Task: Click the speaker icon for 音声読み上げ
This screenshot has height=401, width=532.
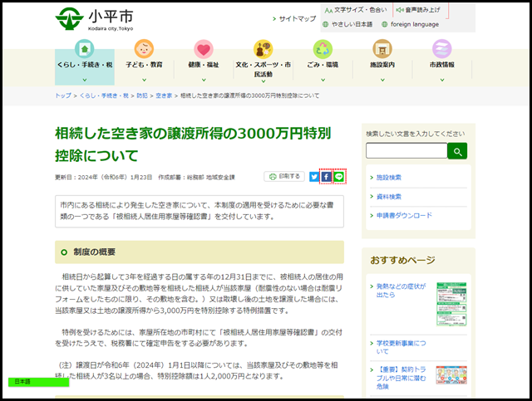Action: coord(400,10)
